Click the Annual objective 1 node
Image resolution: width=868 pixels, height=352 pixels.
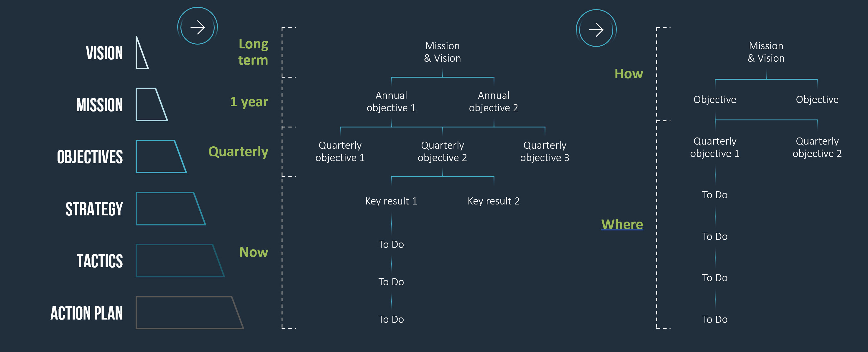tap(391, 101)
